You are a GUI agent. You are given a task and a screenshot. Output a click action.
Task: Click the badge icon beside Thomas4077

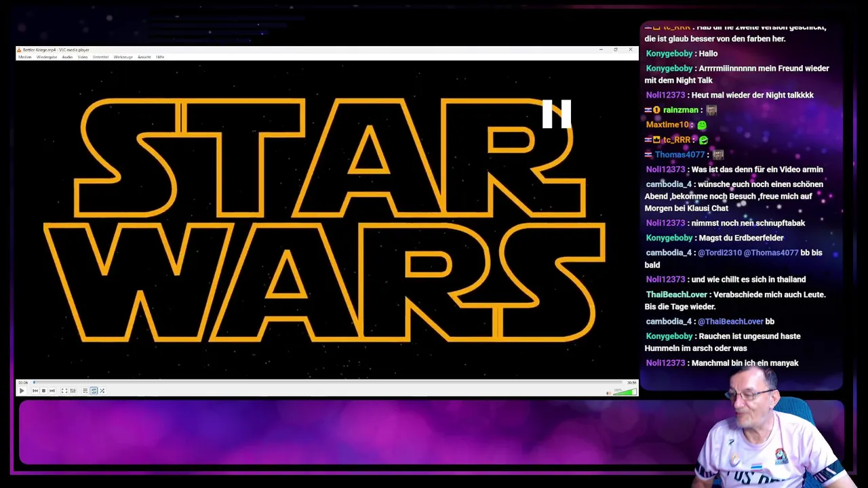tap(648, 155)
